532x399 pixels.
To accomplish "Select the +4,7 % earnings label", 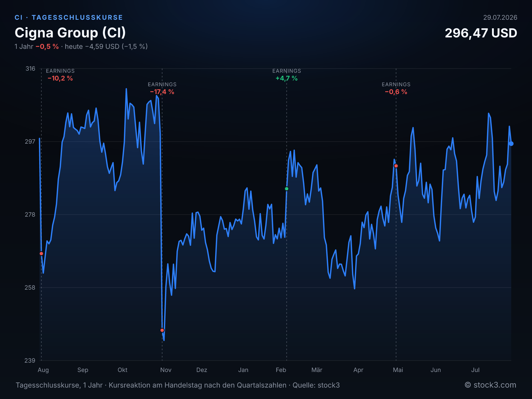I will (x=287, y=78).
